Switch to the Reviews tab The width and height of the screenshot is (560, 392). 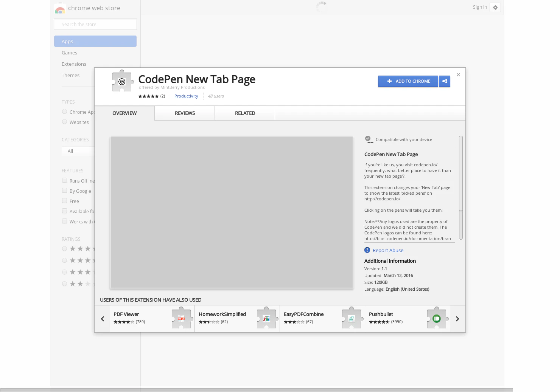click(185, 113)
